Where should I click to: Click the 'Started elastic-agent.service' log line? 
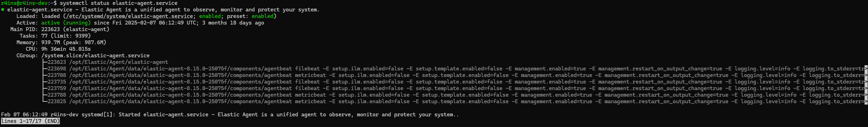[230, 115]
